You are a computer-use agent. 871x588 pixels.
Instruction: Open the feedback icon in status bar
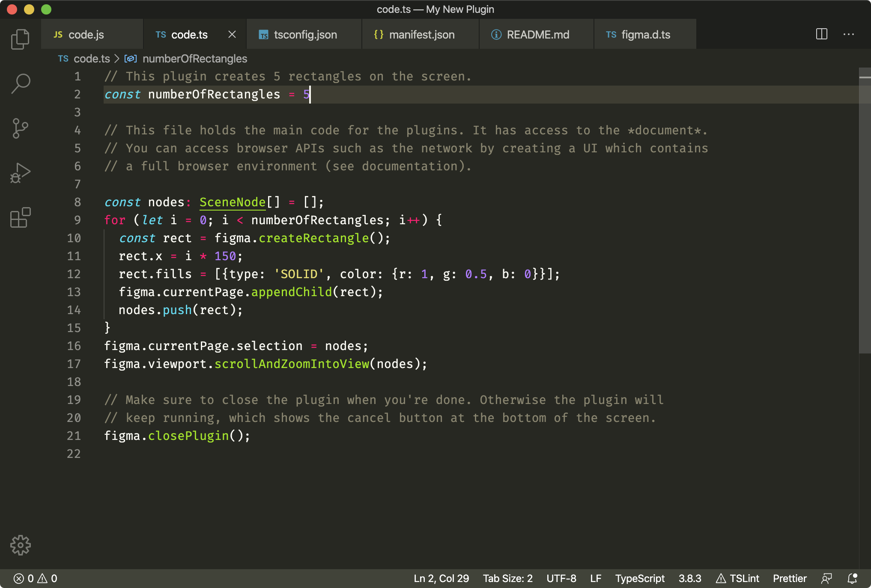(x=826, y=579)
